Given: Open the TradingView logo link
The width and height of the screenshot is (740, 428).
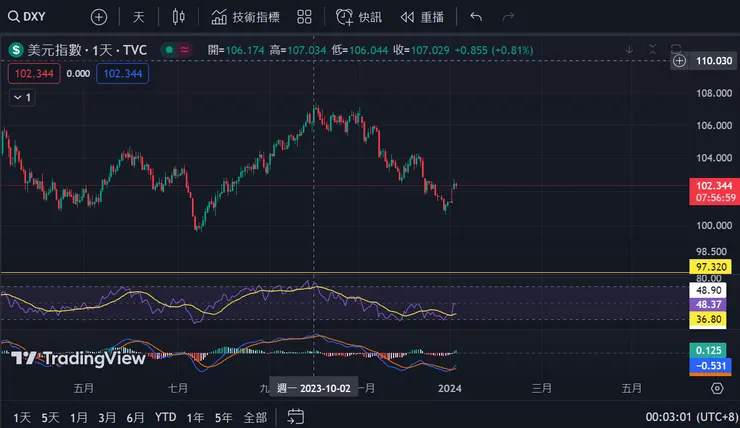Looking at the screenshot, I should click(x=78, y=359).
